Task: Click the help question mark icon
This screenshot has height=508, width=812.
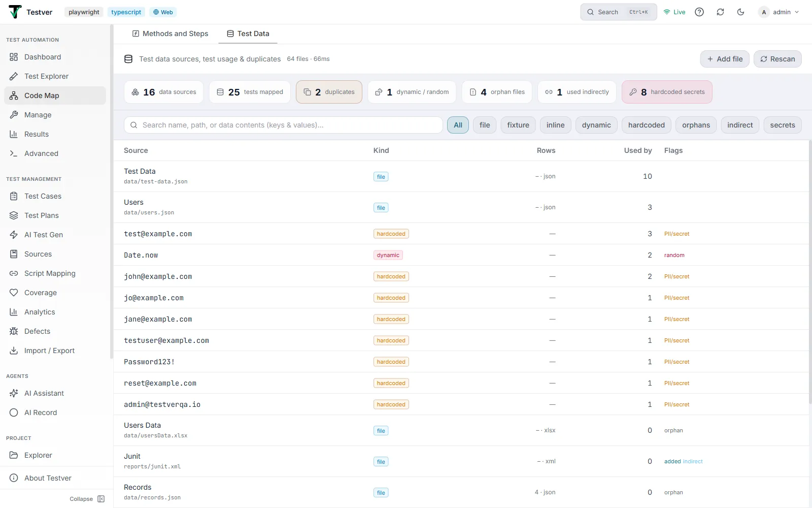Action: (x=699, y=12)
